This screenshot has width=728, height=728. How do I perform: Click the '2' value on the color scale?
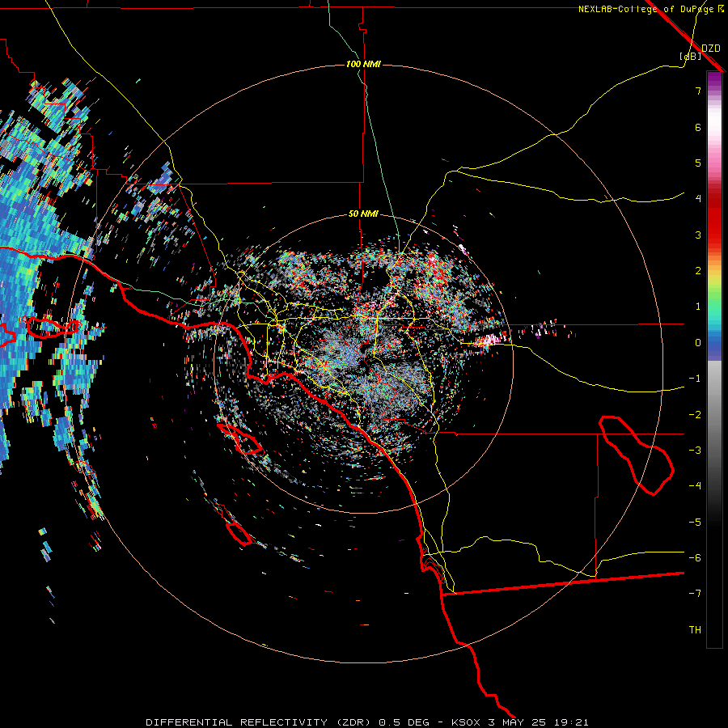tap(698, 271)
